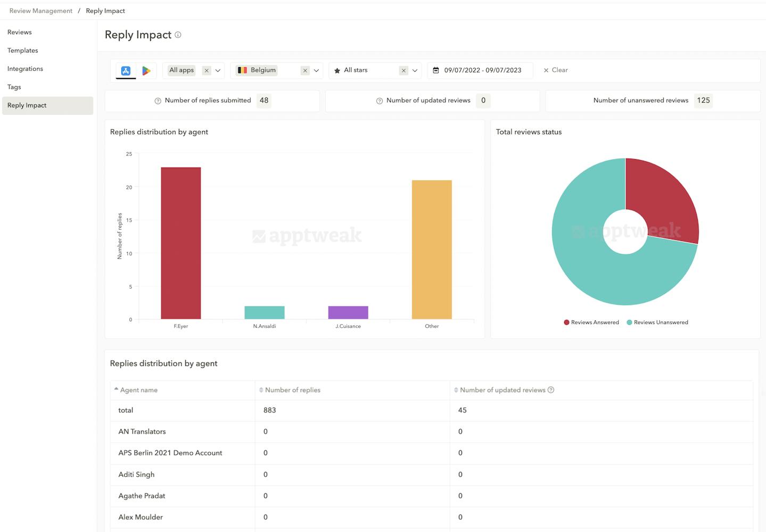Expand the Belgium country dropdown

coord(316,71)
